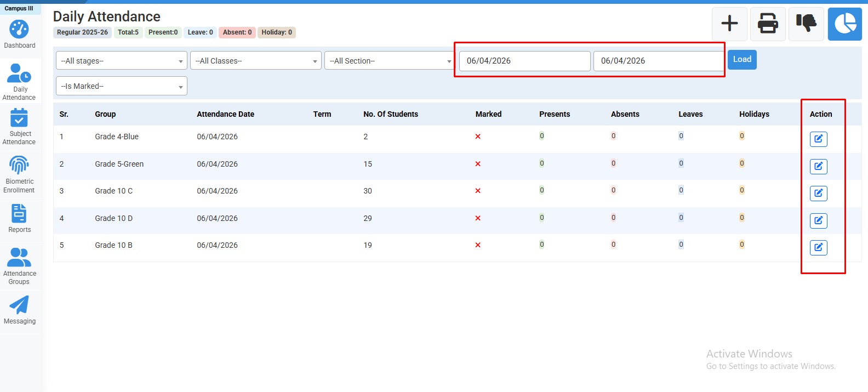Click the Term column header
The width and height of the screenshot is (868, 392).
tap(322, 114)
